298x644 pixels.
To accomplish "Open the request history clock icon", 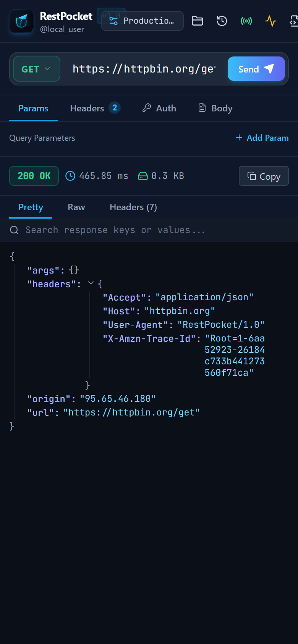I will tap(222, 21).
